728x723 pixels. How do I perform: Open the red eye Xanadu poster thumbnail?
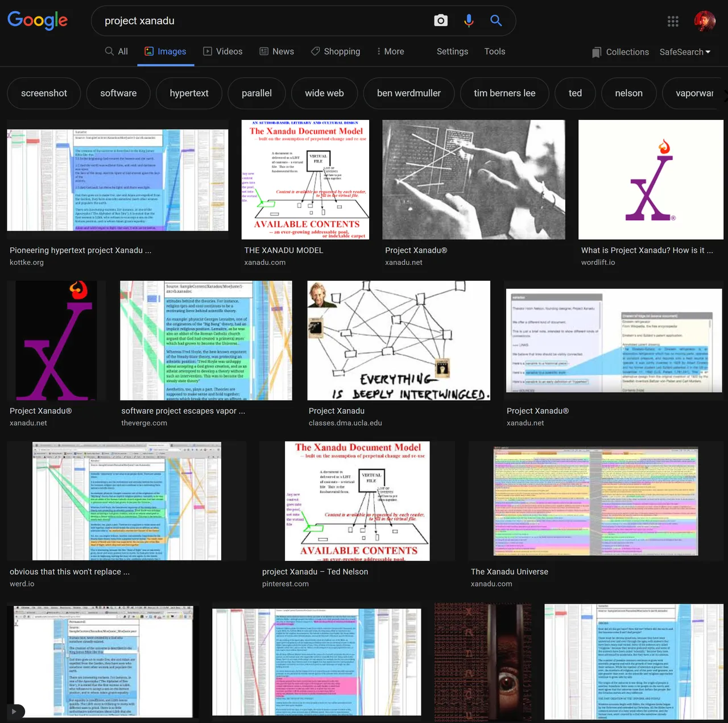click(483, 662)
